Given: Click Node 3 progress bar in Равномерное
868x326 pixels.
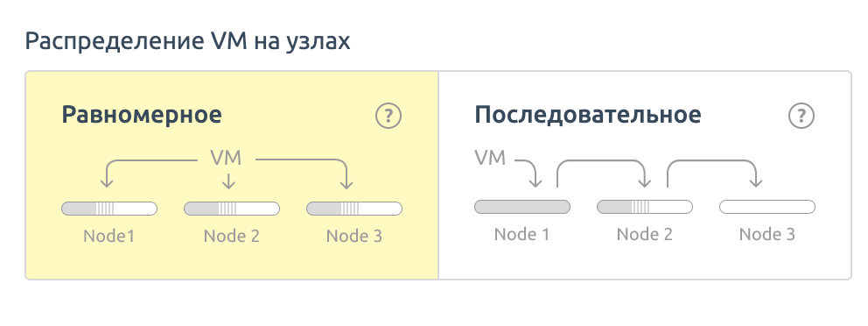Looking at the screenshot, I should coord(354,209).
